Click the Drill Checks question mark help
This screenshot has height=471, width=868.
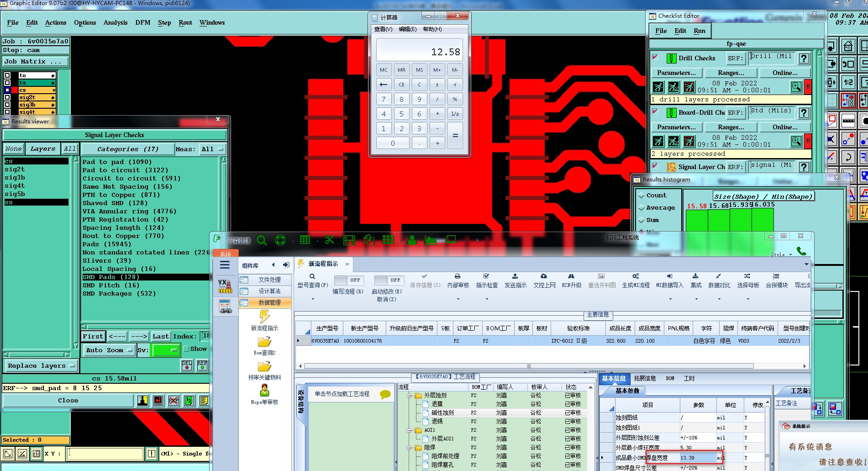804,58
